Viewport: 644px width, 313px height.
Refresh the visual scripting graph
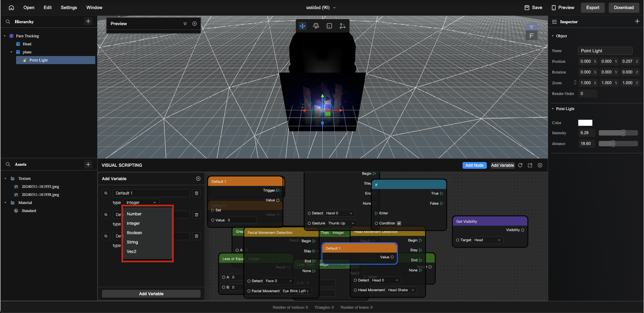coord(520,165)
